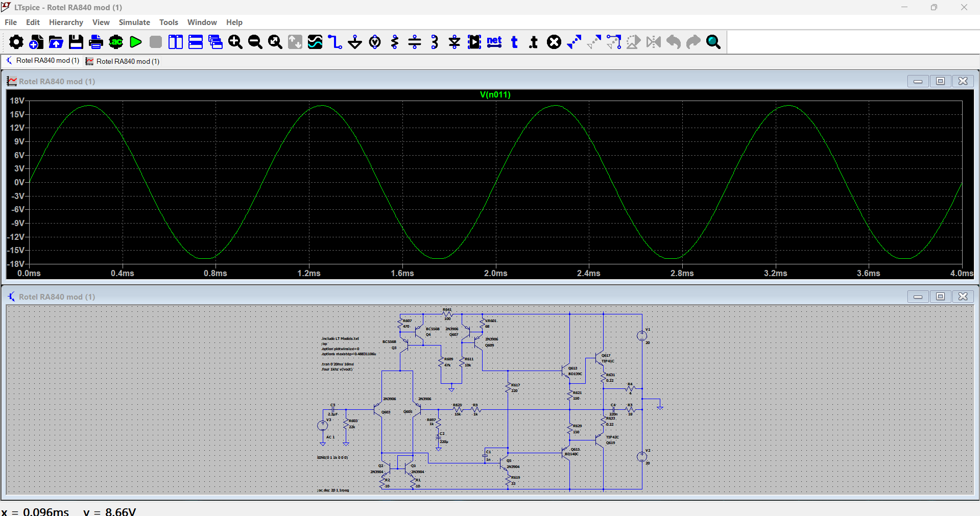Click the Autorange icon

click(295, 42)
